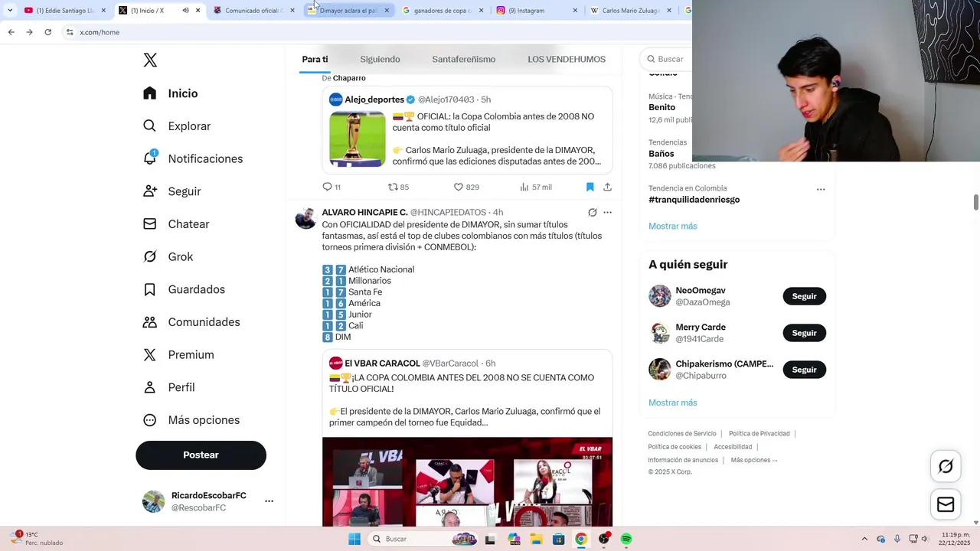This screenshot has height=551, width=980.
Task: Open floating Grok button at bottom right
Action: 946,466
